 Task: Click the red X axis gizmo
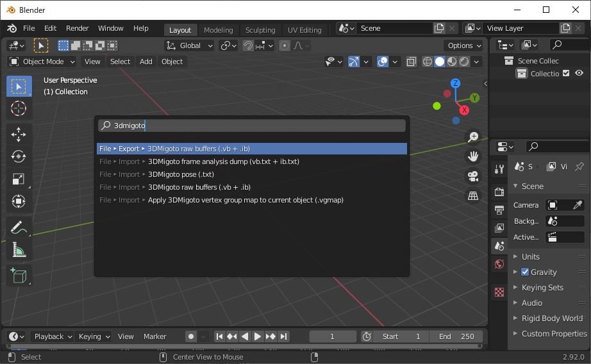pyautogui.click(x=464, y=110)
